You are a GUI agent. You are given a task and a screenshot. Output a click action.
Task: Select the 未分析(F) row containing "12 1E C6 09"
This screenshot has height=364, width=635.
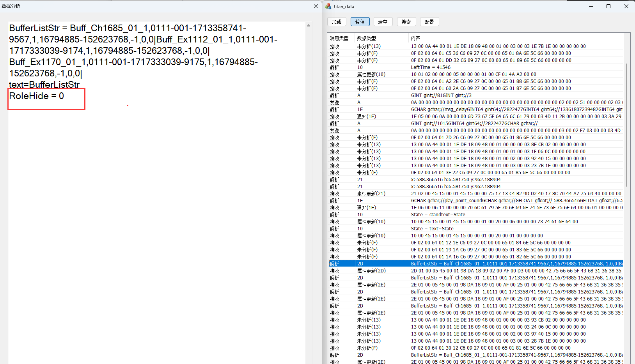click(x=476, y=243)
